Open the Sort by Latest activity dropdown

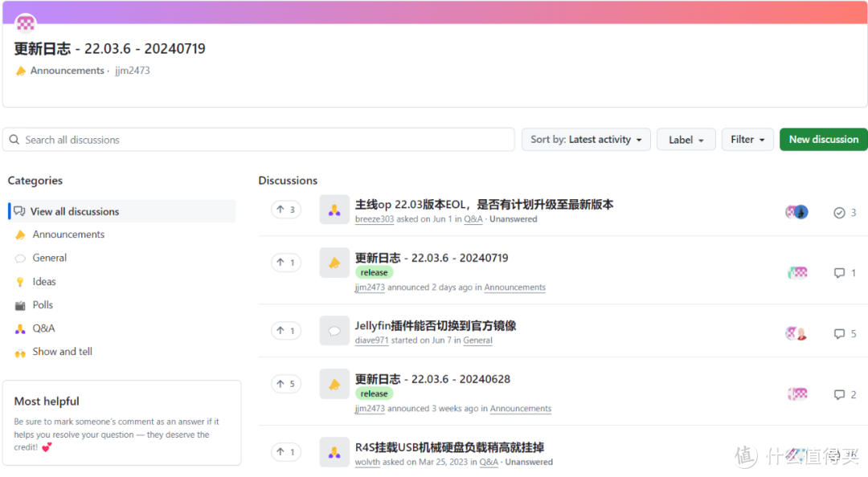coord(586,139)
